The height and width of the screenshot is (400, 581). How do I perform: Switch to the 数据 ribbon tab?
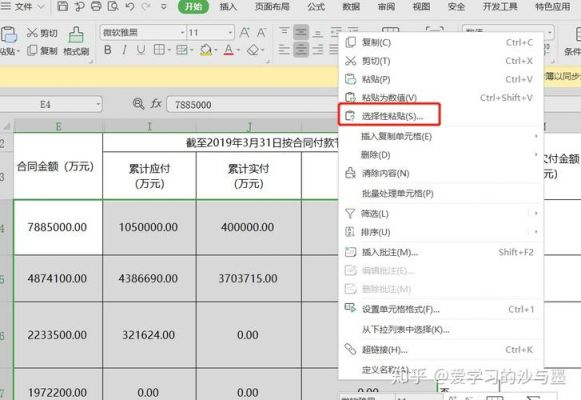[x=351, y=6]
